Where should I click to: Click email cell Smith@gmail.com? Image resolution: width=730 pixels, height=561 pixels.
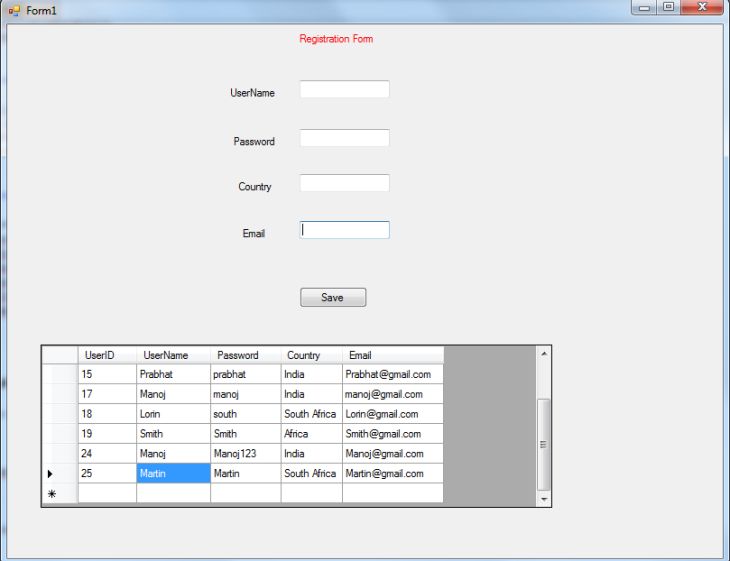[393, 434]
